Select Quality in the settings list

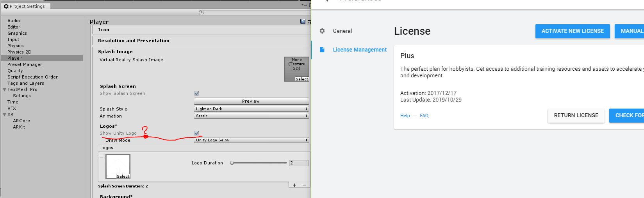tap(15, 71)
